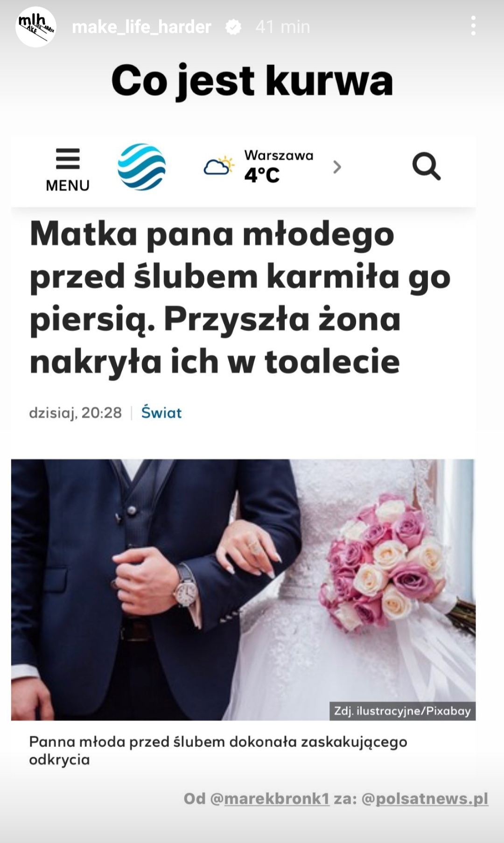Image resolution: width=504 pixels, height=843 pixels.
Task: Open the Świat category link
Action: (x=161, y=413)
